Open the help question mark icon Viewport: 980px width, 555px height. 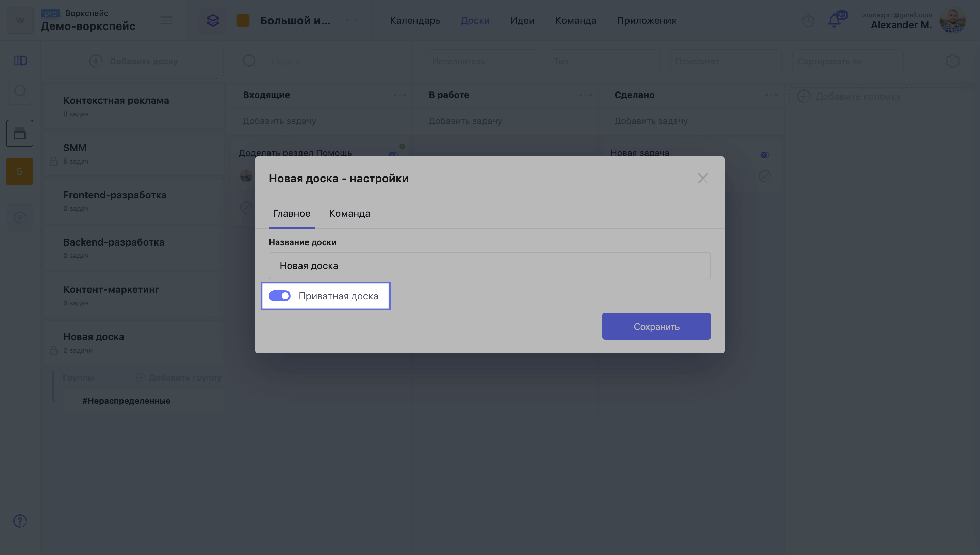(20, 521)
